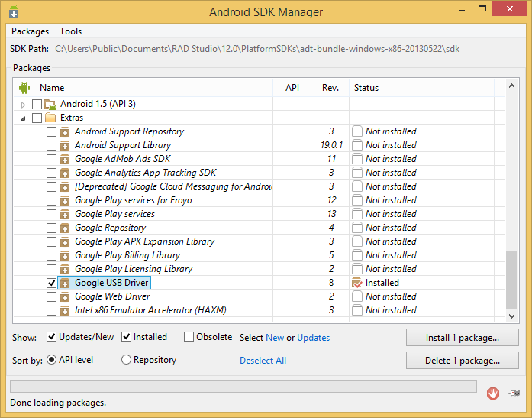Screen dimensions: 532x418
Task: Click the Delete 1 package button
Action: [x=462, y=360]
